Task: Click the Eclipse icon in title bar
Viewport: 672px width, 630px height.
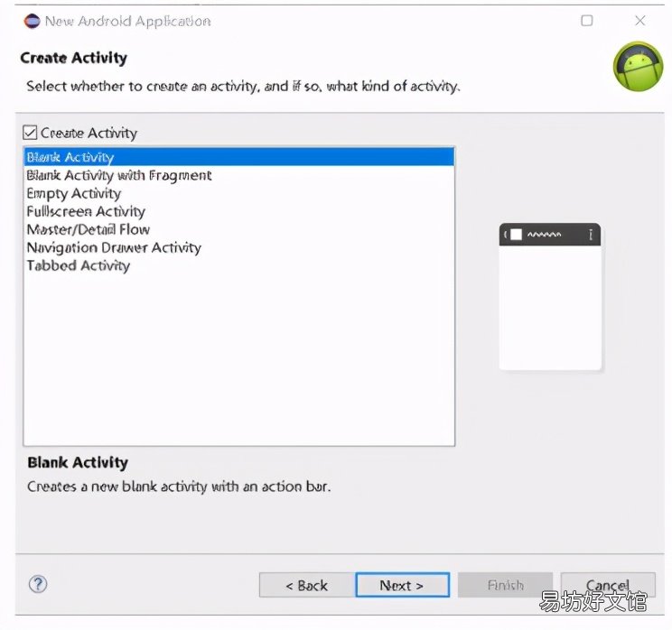Action: click(32, 21)
